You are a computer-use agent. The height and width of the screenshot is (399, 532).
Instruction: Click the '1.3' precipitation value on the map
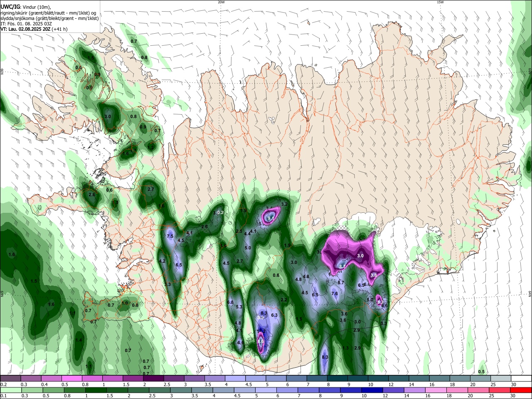coord(346,348)
